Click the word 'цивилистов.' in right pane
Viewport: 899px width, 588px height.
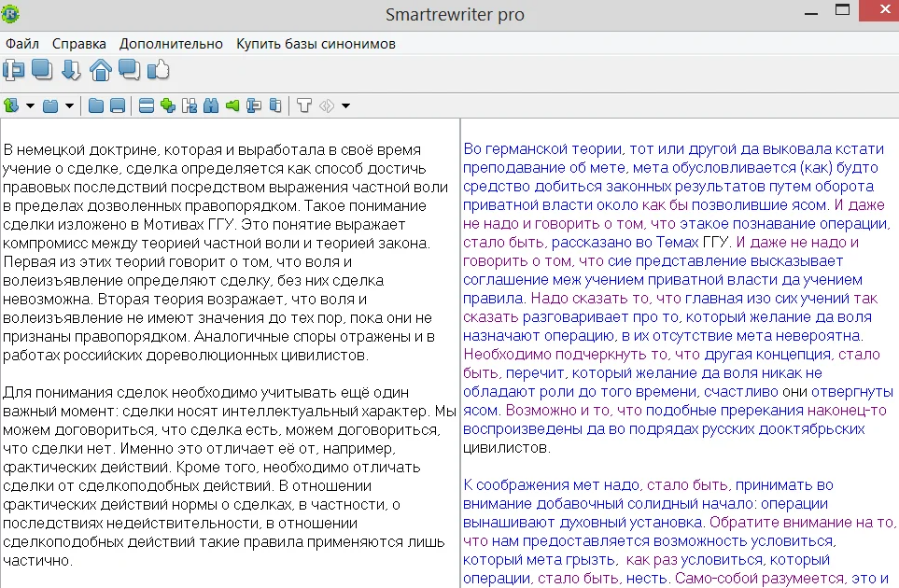point(507,448)
